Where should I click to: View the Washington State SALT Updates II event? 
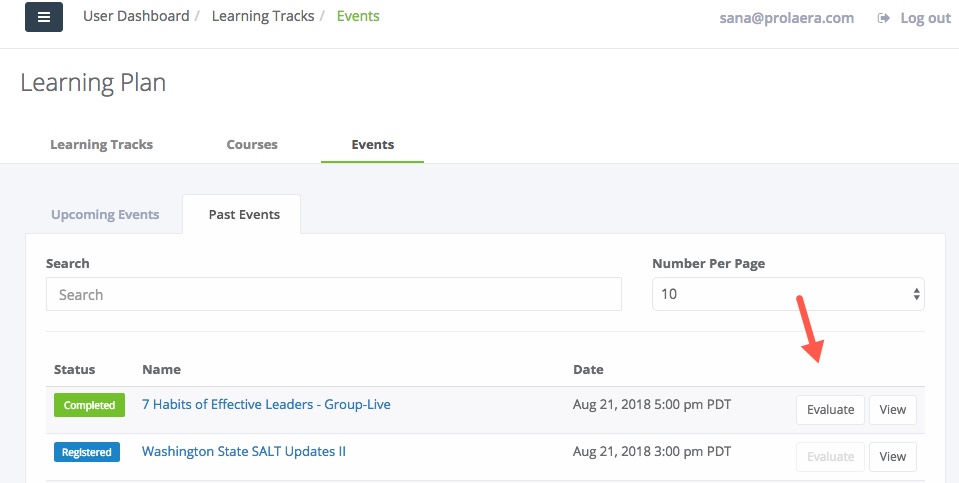pos(892,457)
